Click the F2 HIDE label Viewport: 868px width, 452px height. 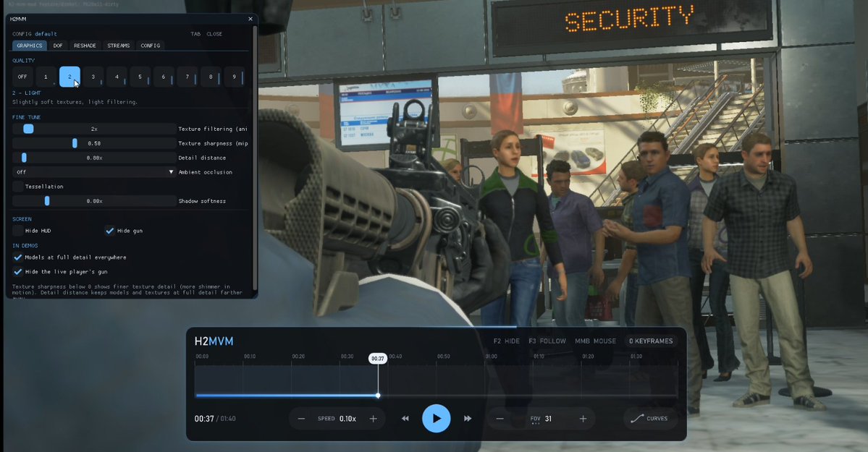(507, 341)
